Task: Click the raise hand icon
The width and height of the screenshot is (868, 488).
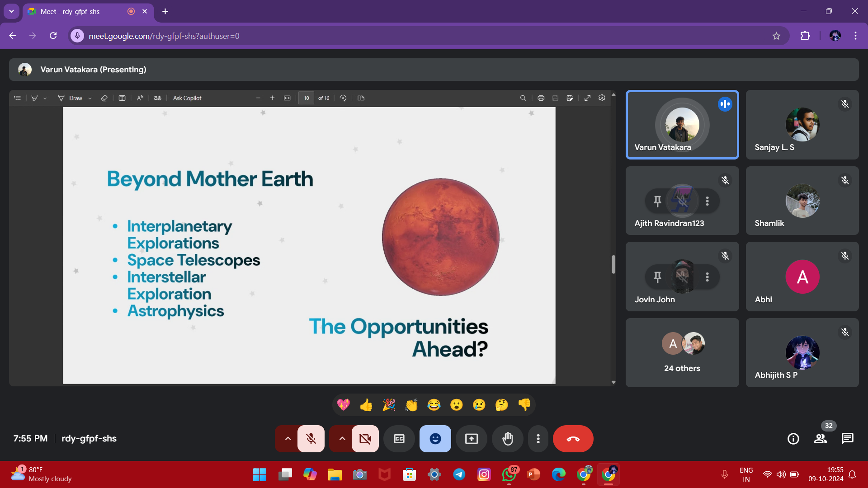Action: pos(508,439)
